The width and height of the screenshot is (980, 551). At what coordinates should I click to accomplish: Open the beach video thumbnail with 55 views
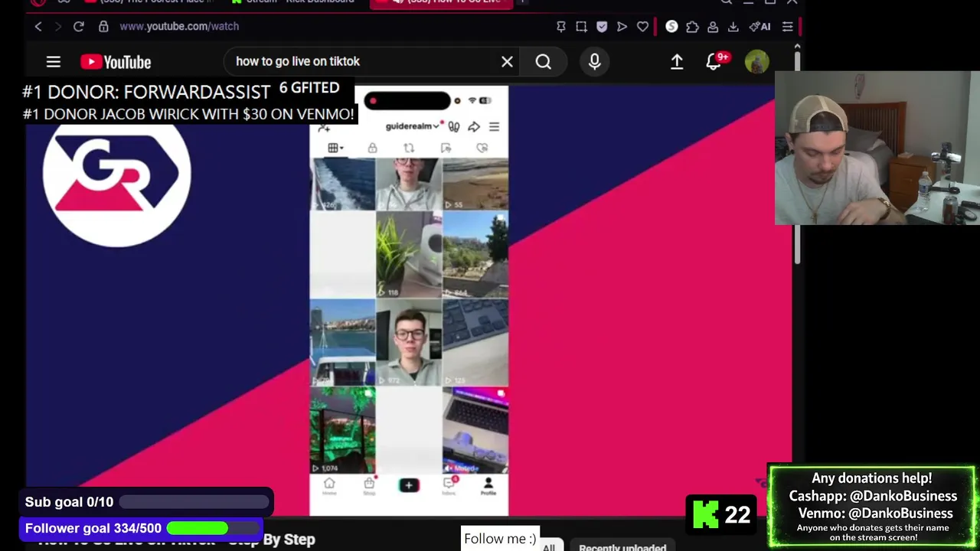coord(475,184)
